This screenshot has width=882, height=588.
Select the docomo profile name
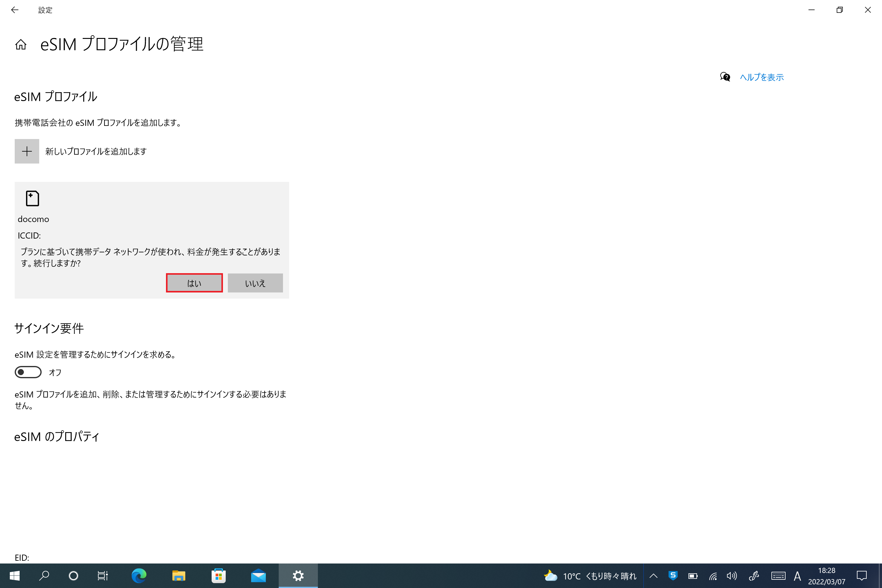pos(33,219)
